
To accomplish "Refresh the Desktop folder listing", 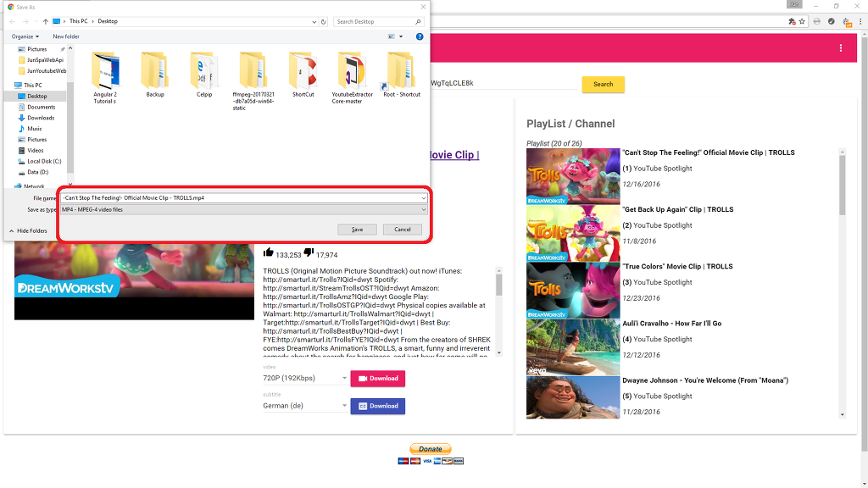I will [x=323, y=21].
